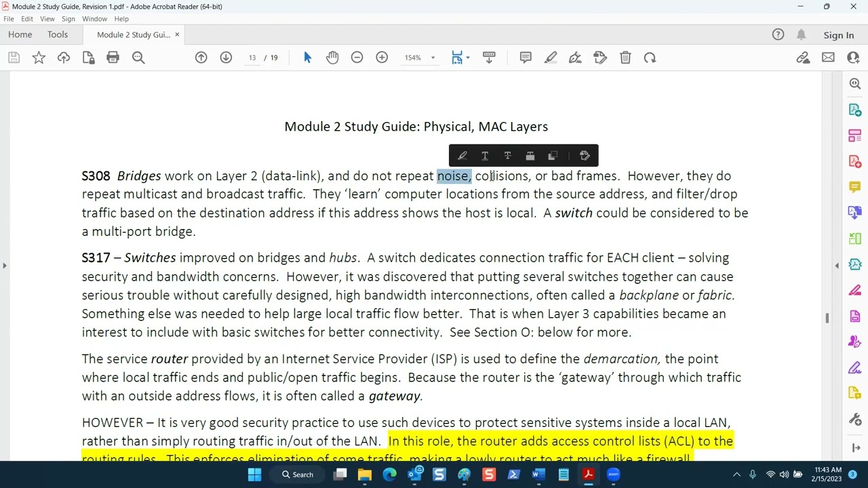This screenshot has width=868, height=488.
Task: Print the document
Action: [113, 58]
